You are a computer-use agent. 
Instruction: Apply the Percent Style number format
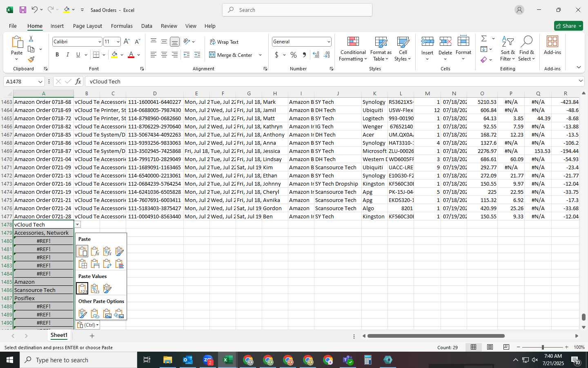click(x=294, y=55)
